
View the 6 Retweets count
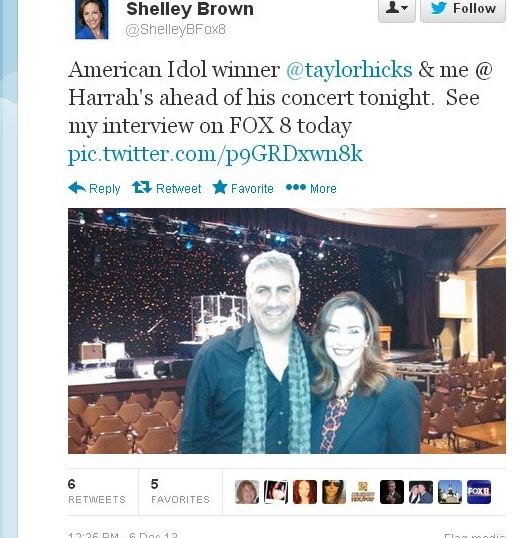pos(97,491)
